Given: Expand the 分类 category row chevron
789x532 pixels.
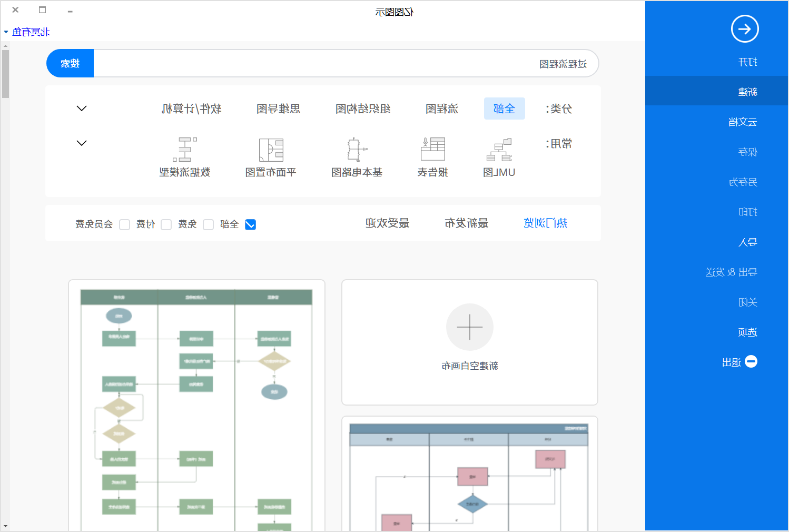Looking at the screenshot, I should click(x=82, y=109).
